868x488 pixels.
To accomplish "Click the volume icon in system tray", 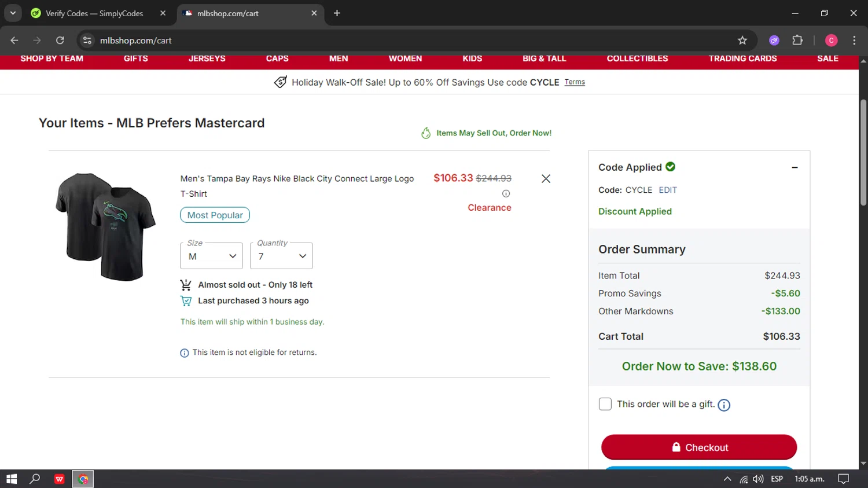I will pyautogui.click(x=759, y=479).
